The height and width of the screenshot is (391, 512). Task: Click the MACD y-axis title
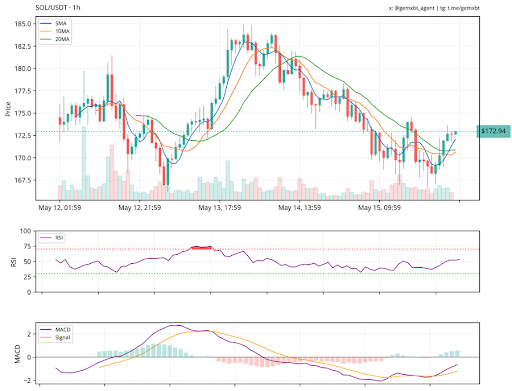[18, 354]
